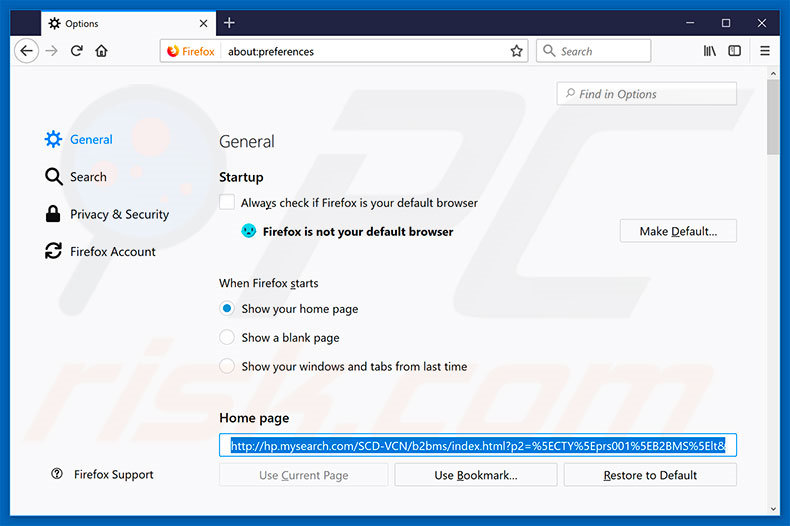Click Restore to Default button
Screen dimensions: 790x526
(x=650, y=475)
